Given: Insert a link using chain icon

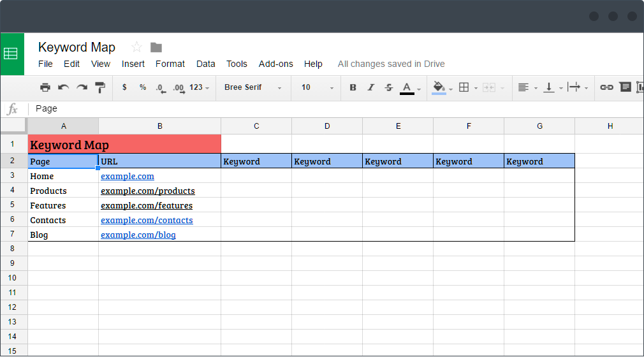Looking at the screenshot, I should [x=606, y=87].
